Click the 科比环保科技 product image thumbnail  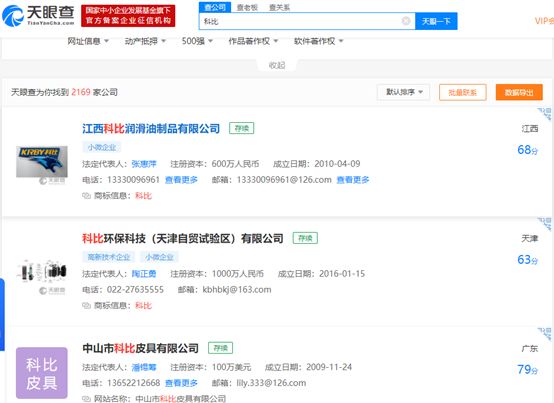42,271
